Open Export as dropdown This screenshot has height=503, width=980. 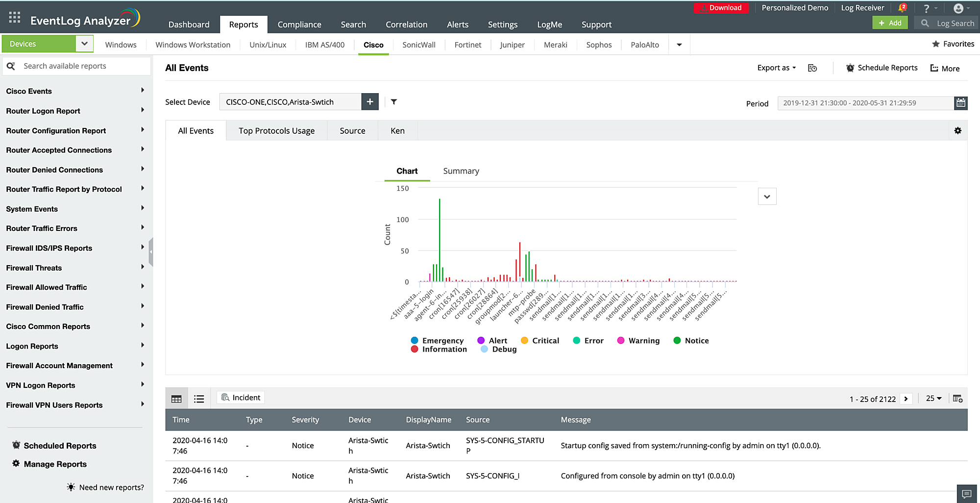click(776, 68)
